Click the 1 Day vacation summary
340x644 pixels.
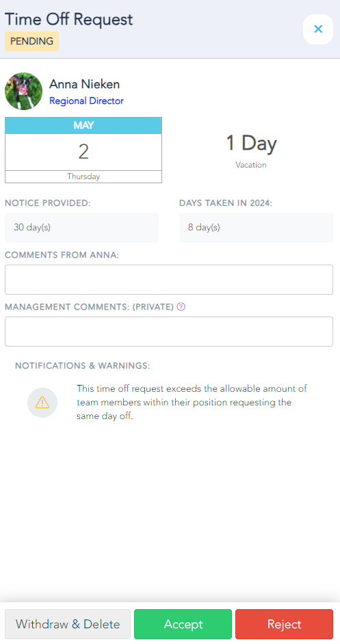pyautogui.click(x=251, y=150)
